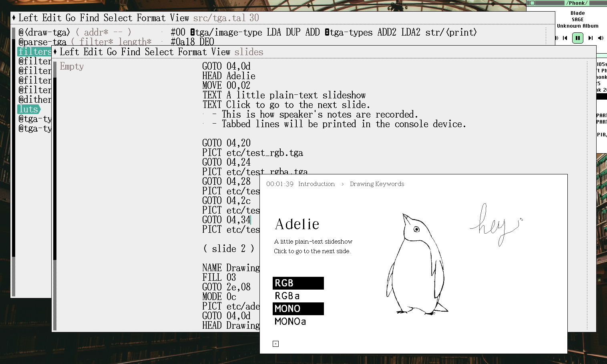
Task: Click the volume speaker icon
Action: 601,38
